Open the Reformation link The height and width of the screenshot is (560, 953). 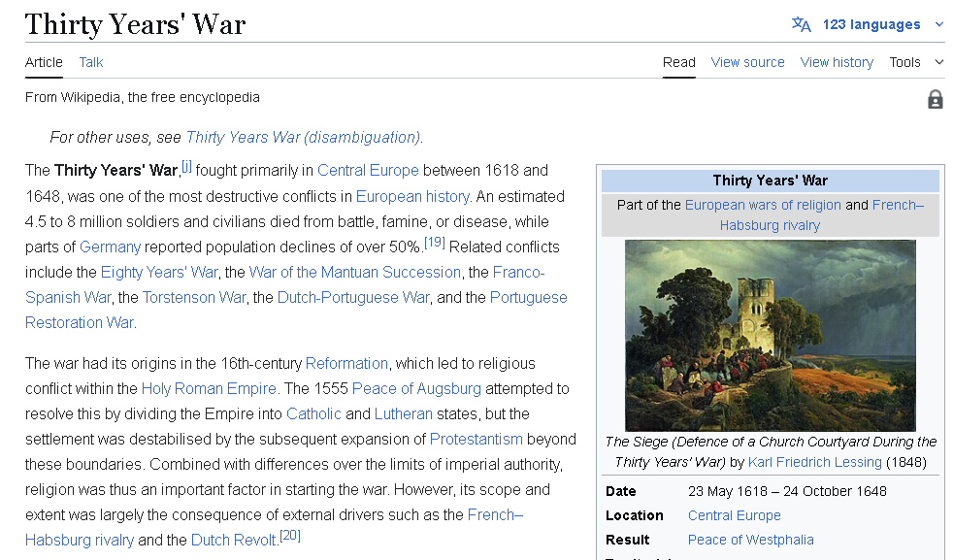click(346, 364)
